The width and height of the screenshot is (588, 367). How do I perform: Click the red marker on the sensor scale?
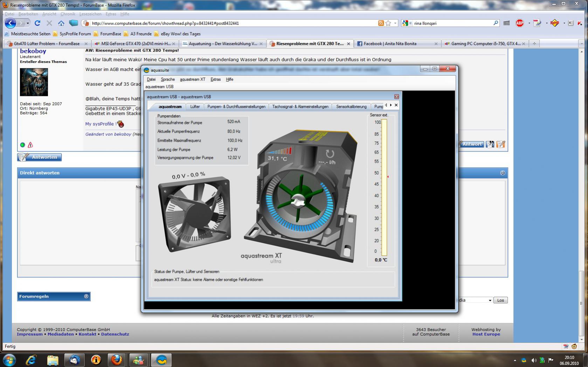tap(388, 177)
